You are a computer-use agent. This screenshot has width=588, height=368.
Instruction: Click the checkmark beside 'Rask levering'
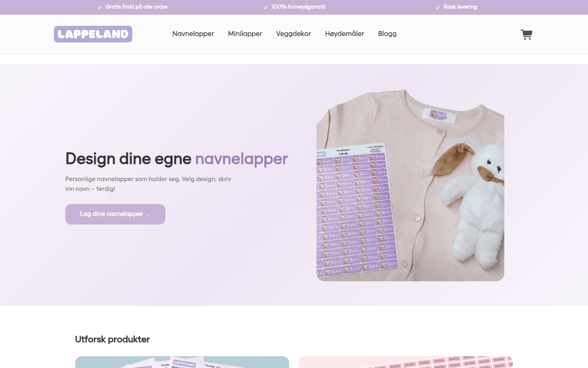coord(438,7)
